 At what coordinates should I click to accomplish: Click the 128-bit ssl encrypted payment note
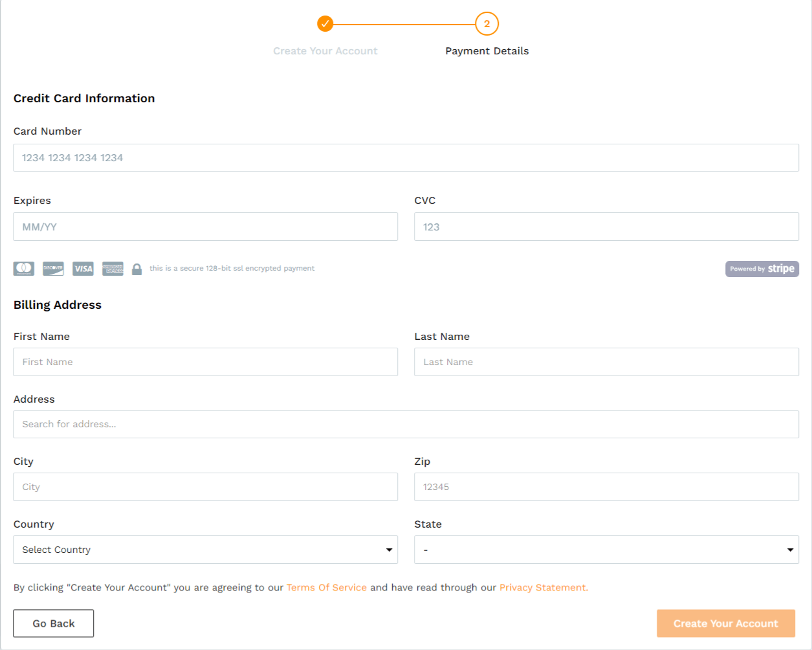[x=232, y=268]
